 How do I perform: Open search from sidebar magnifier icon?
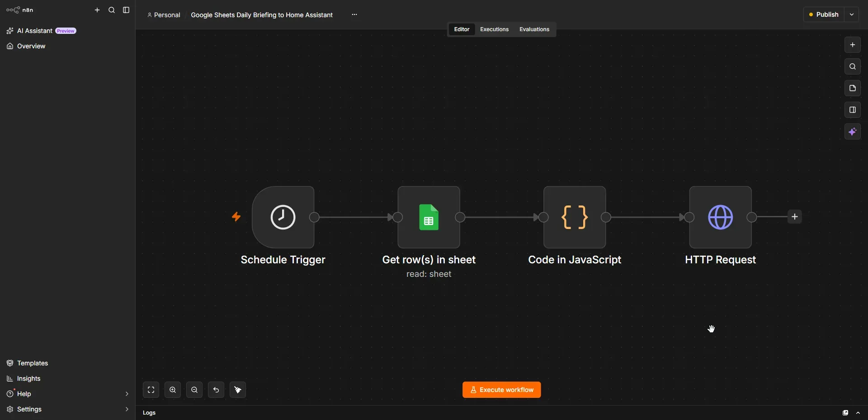point(112,10)
